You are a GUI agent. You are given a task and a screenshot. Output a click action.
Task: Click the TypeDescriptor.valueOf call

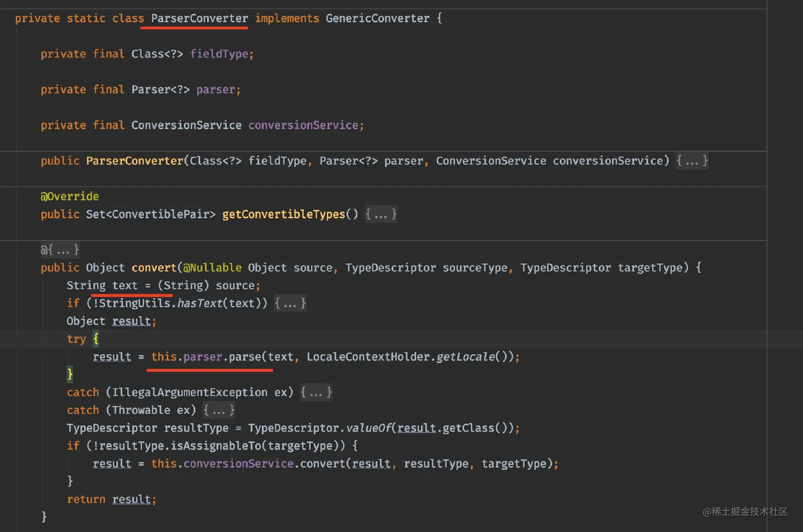tap(319, 428)
